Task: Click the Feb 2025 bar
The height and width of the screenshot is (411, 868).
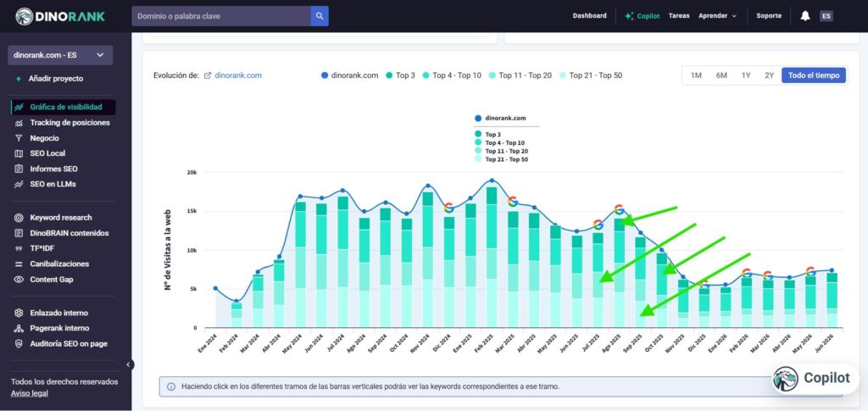Action: 492,258
